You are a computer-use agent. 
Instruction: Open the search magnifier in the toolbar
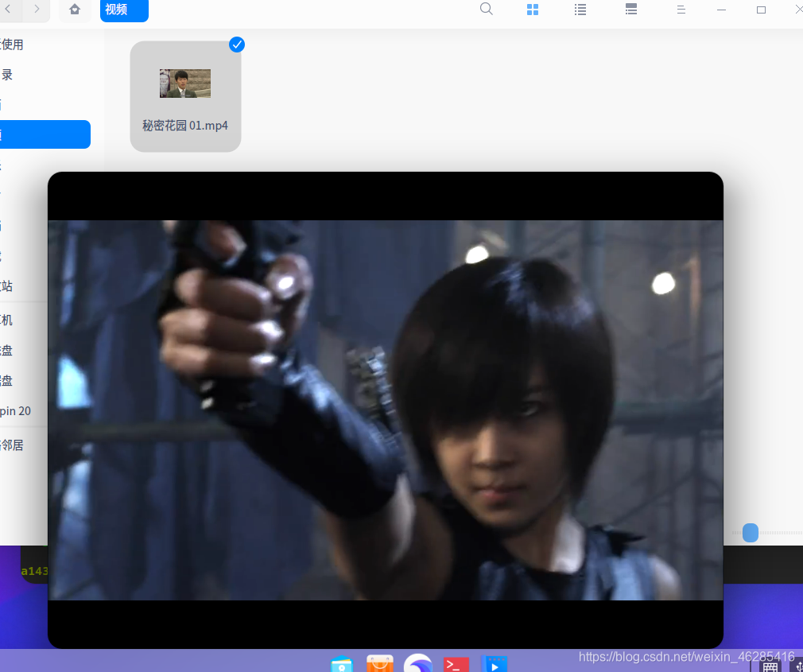(487, 10)
